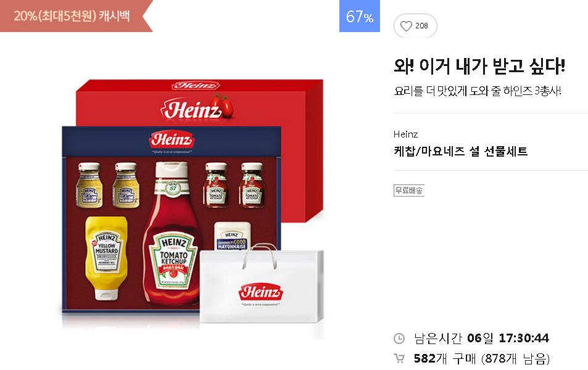The width and height of the screenshot is (588, 370).
Task: Click the Heinz logo on the white shopping bag
Action: point(261,292)
